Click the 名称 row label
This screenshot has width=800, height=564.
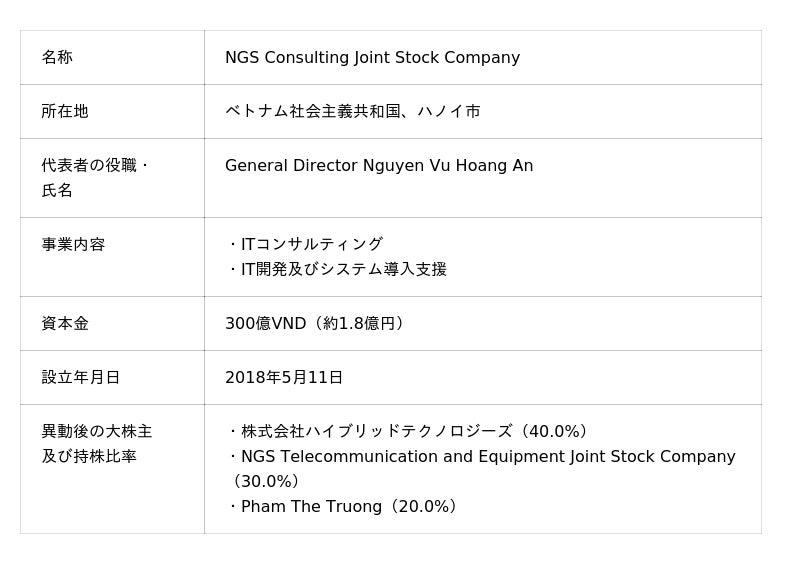[x=57, y=58]
